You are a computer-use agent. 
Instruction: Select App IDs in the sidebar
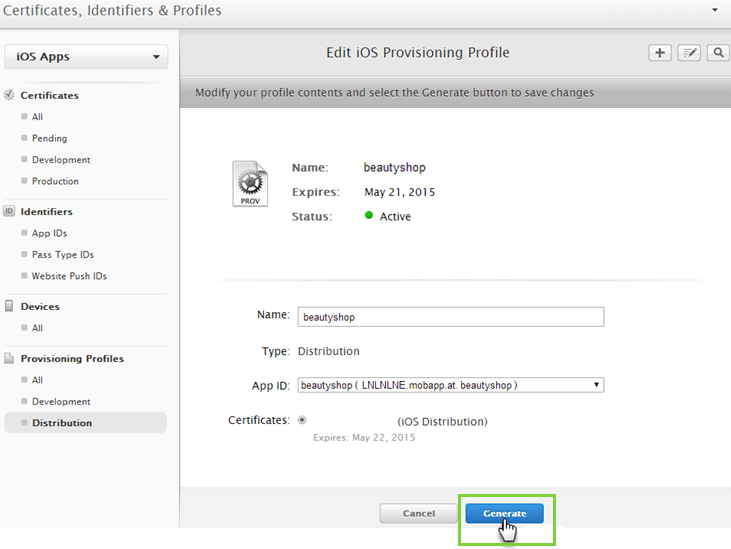pos(50,233)
